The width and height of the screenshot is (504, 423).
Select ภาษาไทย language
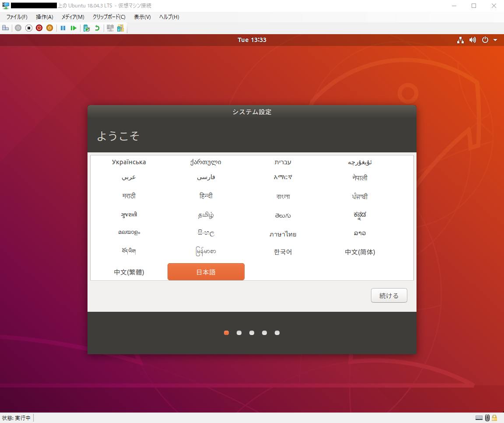coord(283,234)
